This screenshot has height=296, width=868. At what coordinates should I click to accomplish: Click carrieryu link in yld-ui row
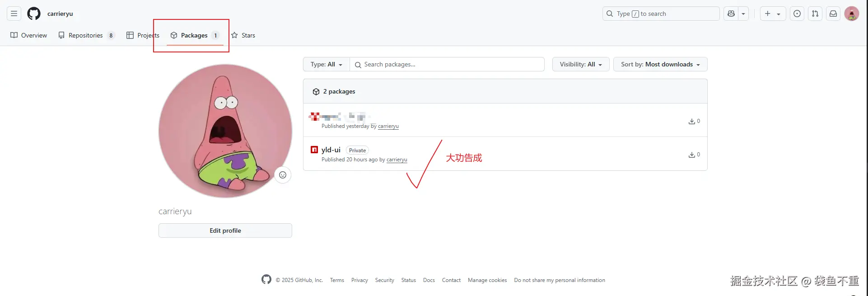(x=397, y=160)
